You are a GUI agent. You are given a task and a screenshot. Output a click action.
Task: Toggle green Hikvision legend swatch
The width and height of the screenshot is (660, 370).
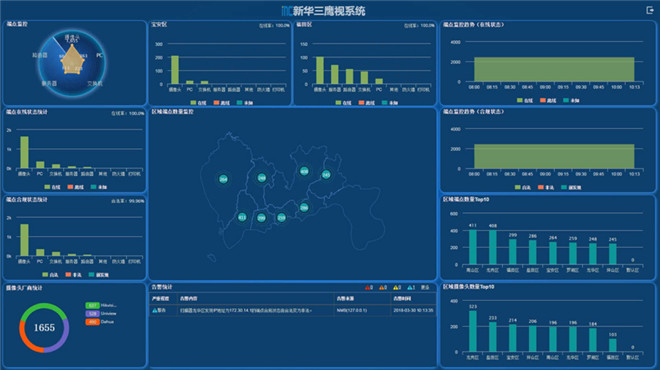click(x=92, y=305)
